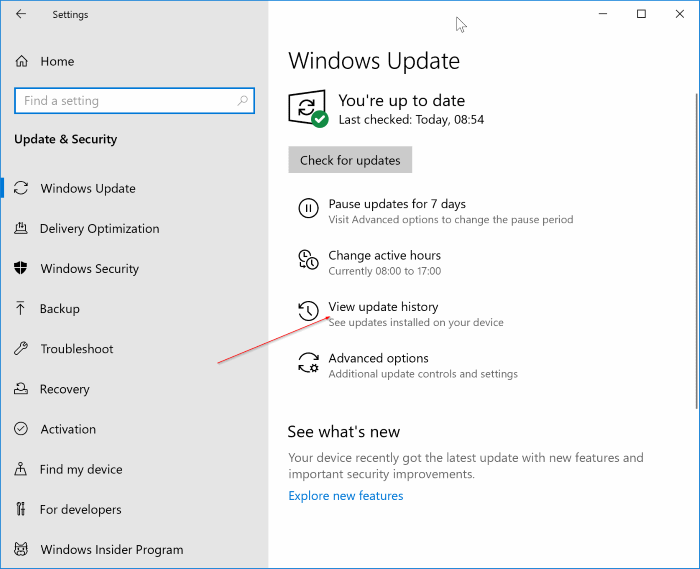The image size is (700, 569).
Task: Click the pause circle icon
Action: 308,208
